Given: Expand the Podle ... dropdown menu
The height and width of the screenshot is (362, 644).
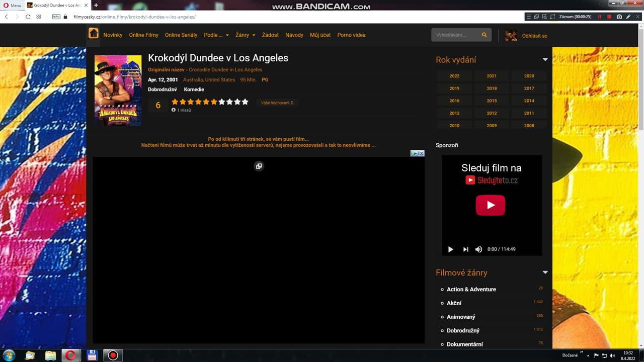Looking at the screenshot, I should point(216,35).
